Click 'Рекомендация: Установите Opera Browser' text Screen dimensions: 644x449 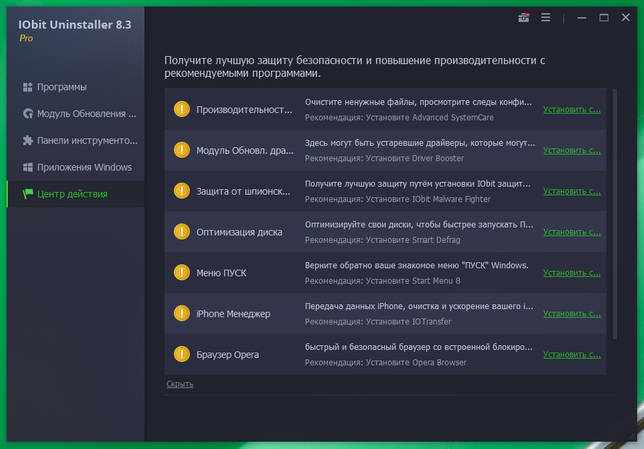point(386,363)
